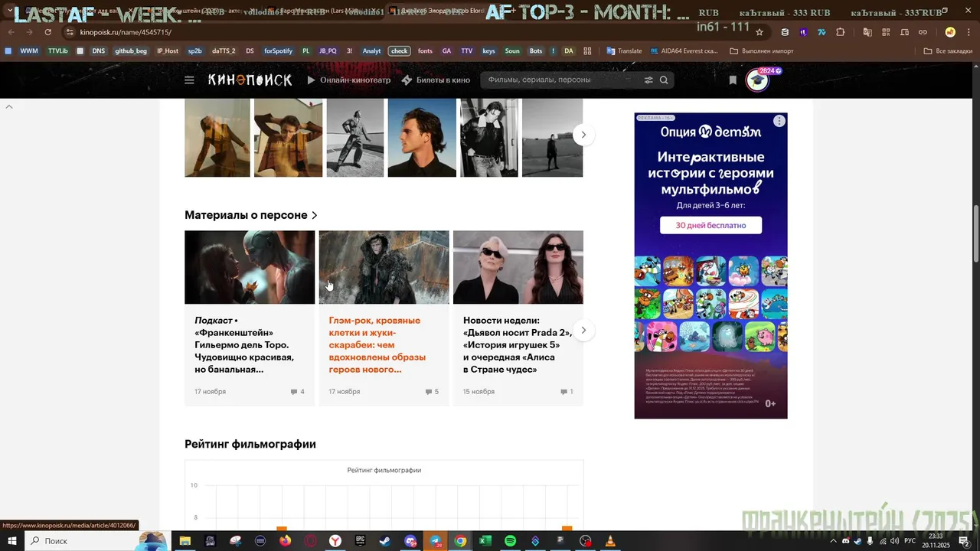Open the browser extensions puzzle icon
Image resolution: width=980 pixels, height=551 pixels.
click(x=841, y=32)
